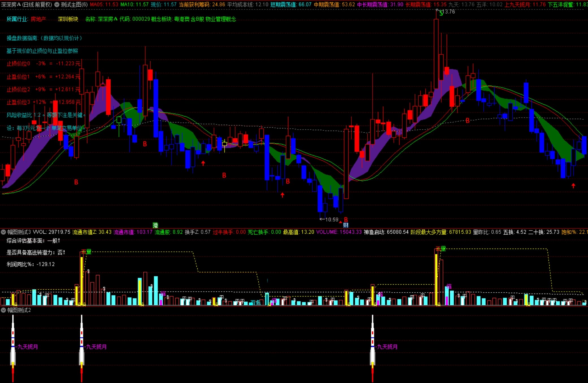The height and width of the screenshot is (383, 588).
Task: Click 长期震荡值: 15.35 readout
Action: pyautogui.click(x=426, y=5)
